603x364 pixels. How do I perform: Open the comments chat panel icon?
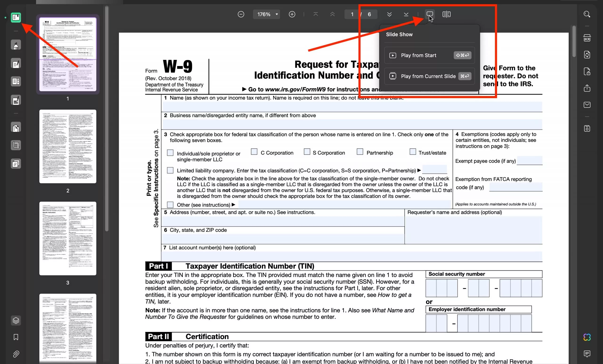(587, 354)
